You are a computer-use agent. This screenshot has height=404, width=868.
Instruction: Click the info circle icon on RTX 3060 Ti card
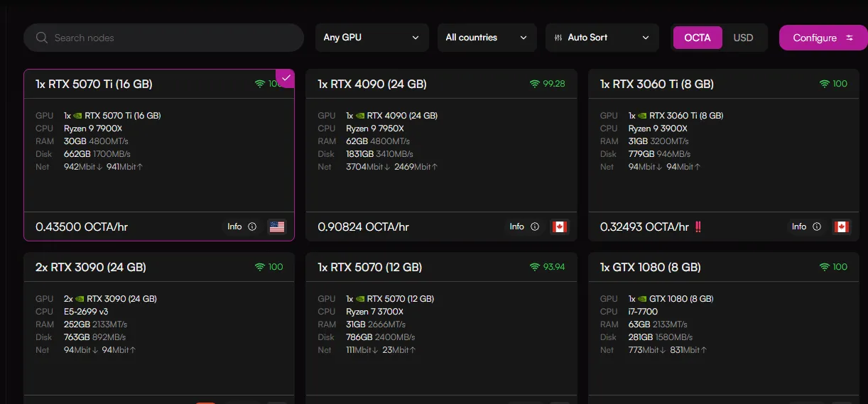click(x=817, y=226)
